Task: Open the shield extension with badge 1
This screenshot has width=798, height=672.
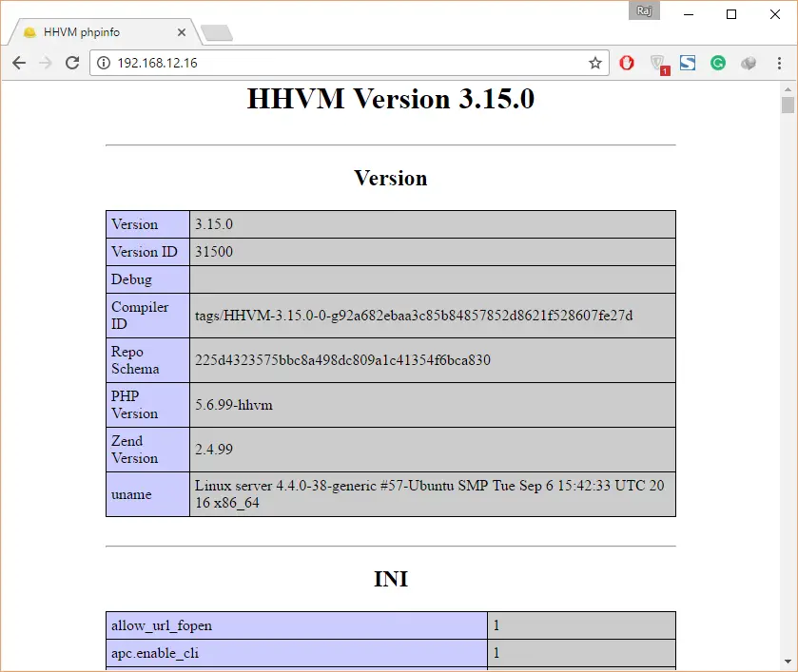Action: click(658, 64)
